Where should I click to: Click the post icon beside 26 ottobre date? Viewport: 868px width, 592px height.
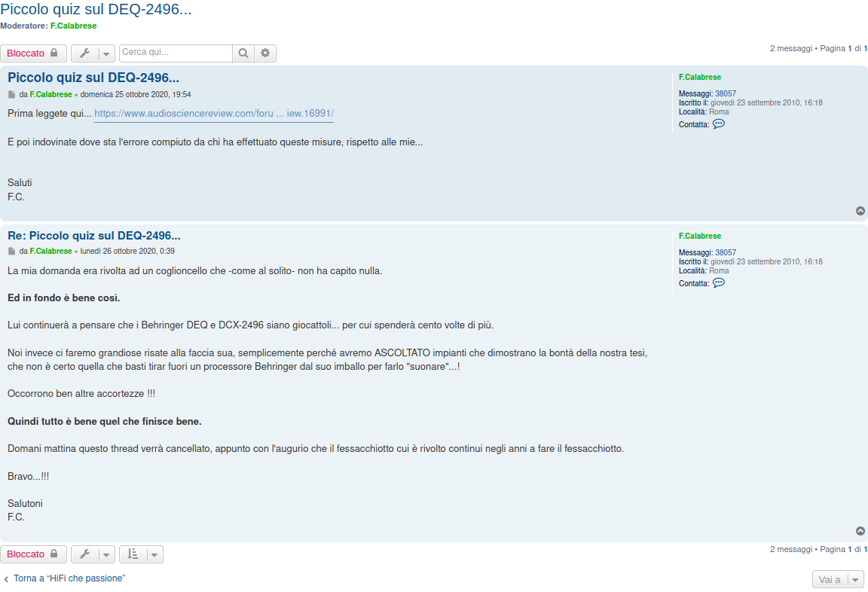tap(11, 251)
